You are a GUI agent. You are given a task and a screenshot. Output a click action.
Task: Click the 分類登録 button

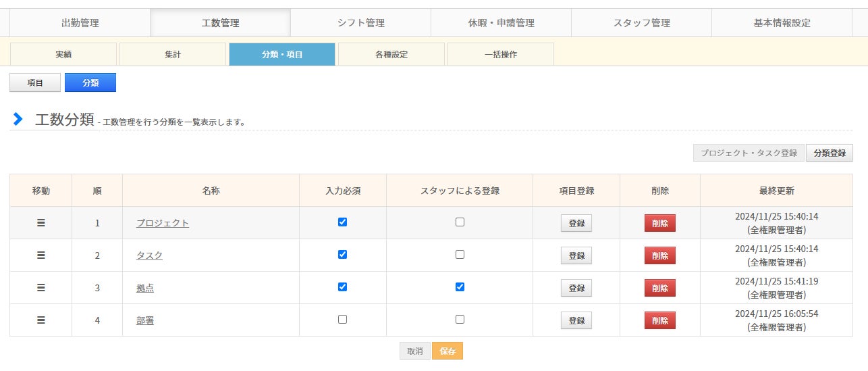click(x=830, y=153)
